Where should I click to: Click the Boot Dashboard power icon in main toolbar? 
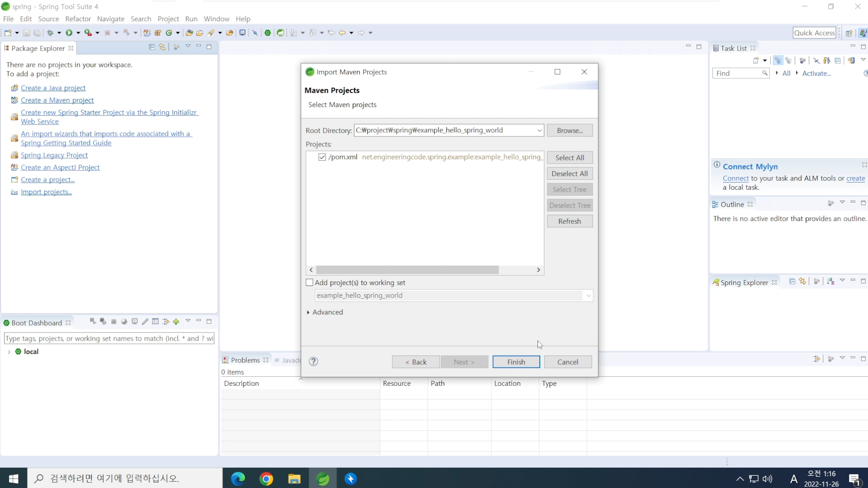coord(268,33)
